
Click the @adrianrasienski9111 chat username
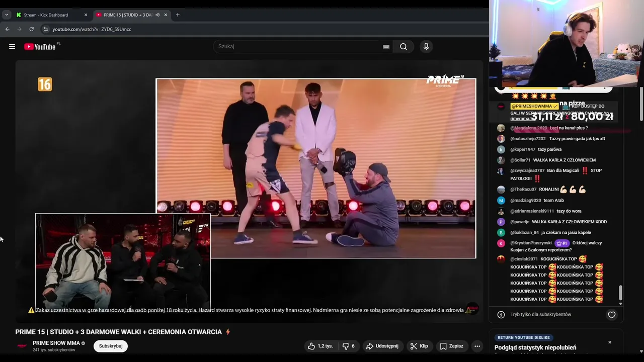(x=532, y=211)
